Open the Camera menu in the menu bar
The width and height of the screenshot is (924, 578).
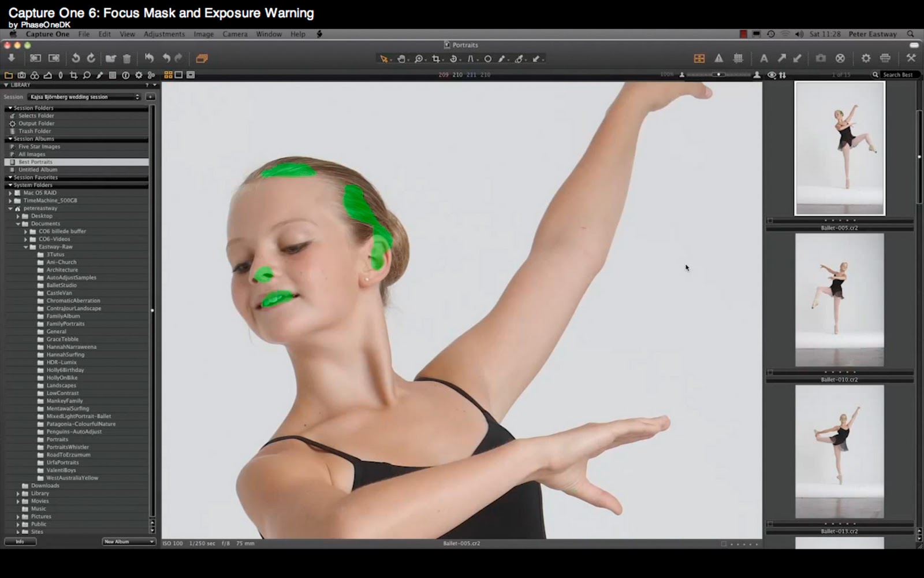click(235, 34)
